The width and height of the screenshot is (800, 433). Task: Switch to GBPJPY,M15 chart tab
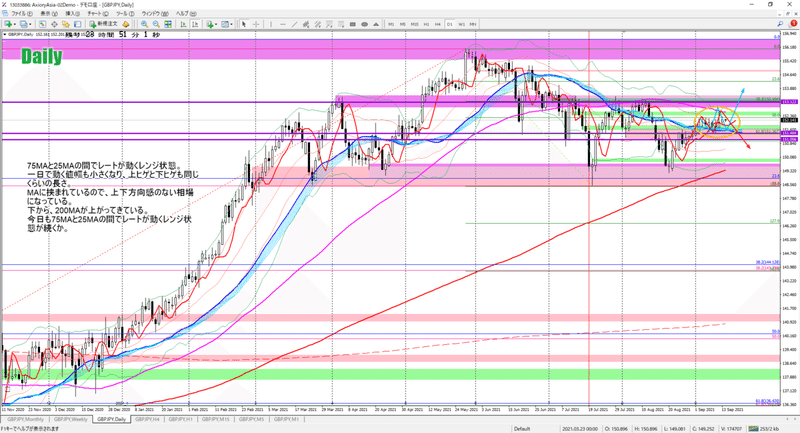[x=215, y=419]
